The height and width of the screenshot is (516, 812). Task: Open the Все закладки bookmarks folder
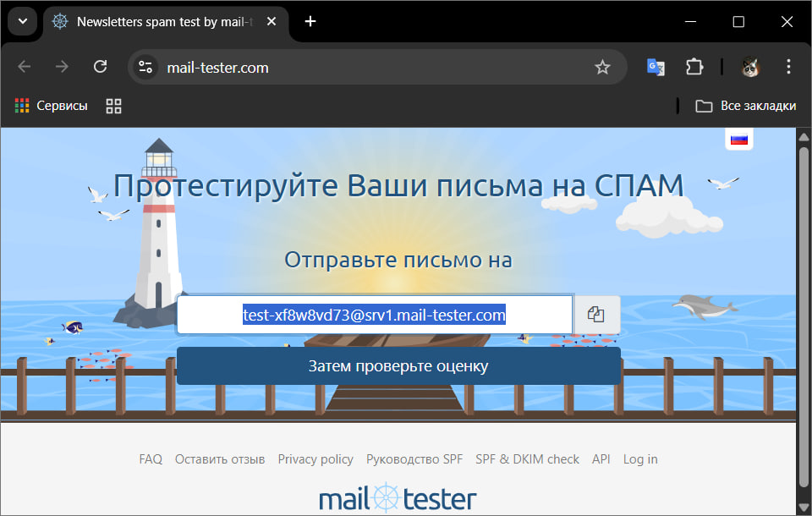(x=745, y=106)
